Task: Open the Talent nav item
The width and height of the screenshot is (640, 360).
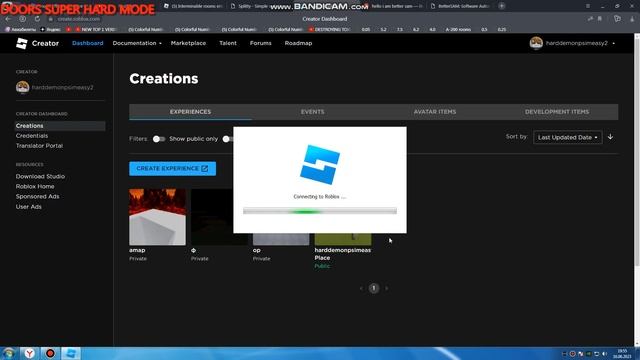Action: (x=228, y=43)
